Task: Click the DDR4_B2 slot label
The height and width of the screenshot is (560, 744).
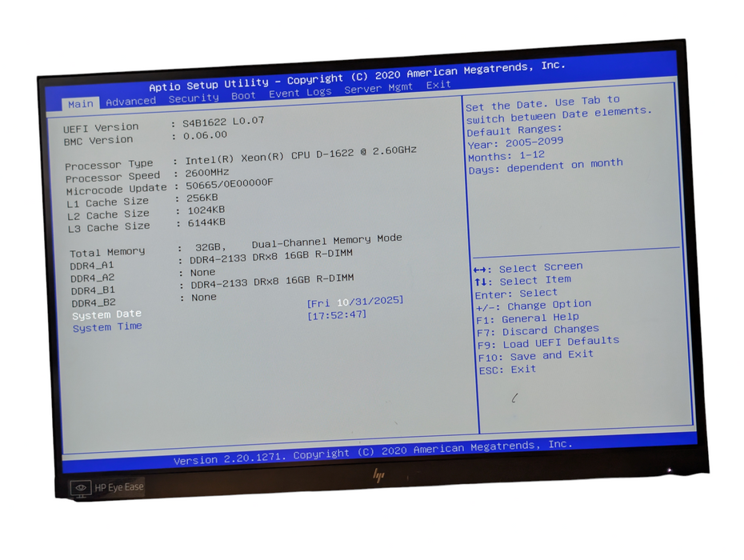Action: 94,302
